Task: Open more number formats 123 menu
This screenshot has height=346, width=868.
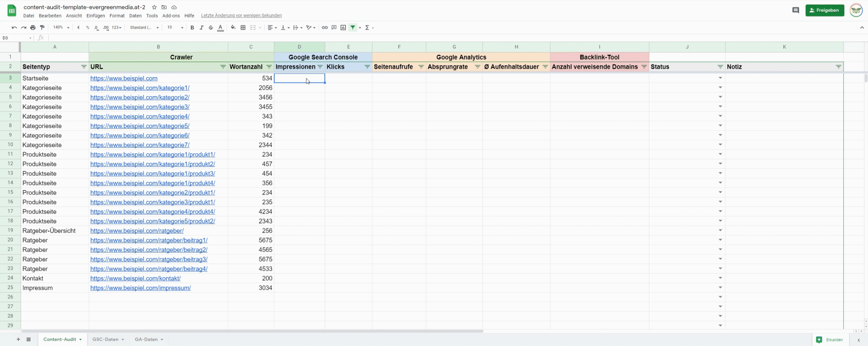Action: point(116,27)
